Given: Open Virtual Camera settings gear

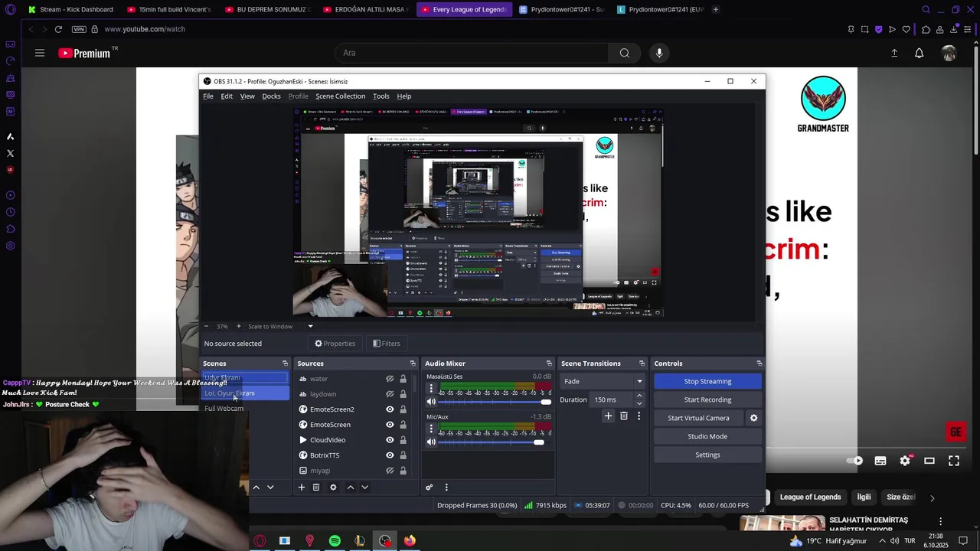Looking at the screenshot, I should coord(753,418).
